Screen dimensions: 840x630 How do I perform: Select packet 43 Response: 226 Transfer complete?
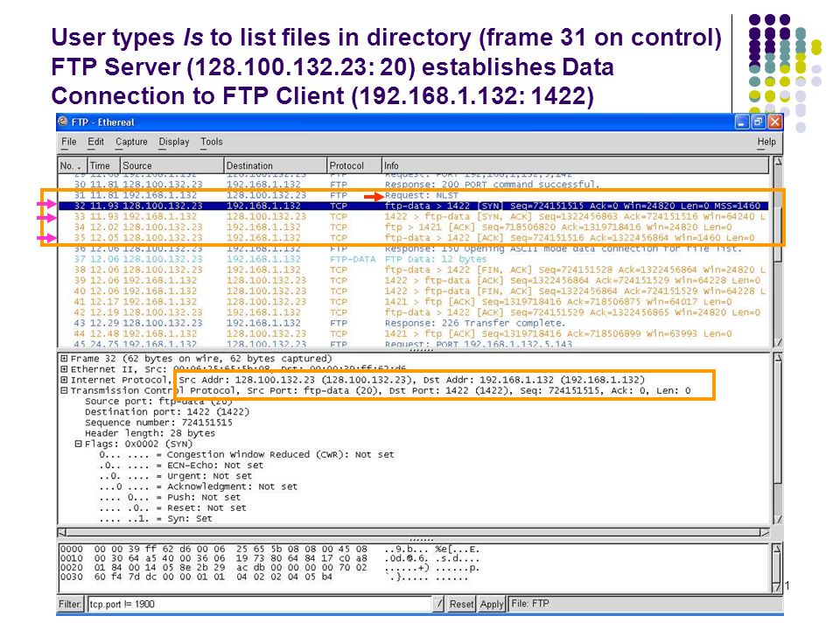[415, 324]
